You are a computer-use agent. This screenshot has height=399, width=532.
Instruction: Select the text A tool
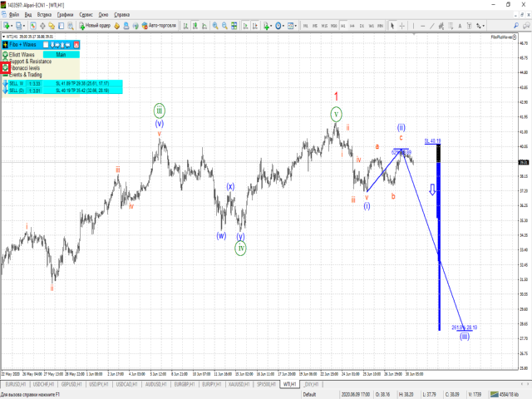pos(460,26)
